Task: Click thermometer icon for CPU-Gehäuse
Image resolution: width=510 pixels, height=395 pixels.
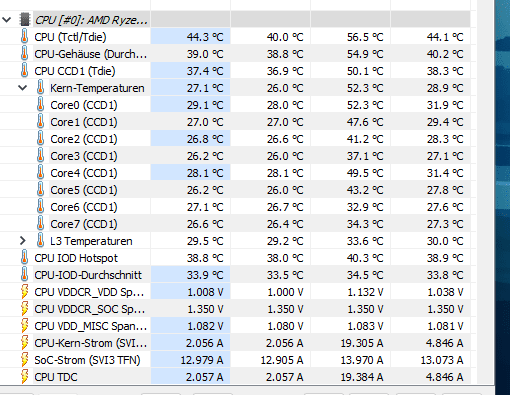Action: tap(24, 54)
